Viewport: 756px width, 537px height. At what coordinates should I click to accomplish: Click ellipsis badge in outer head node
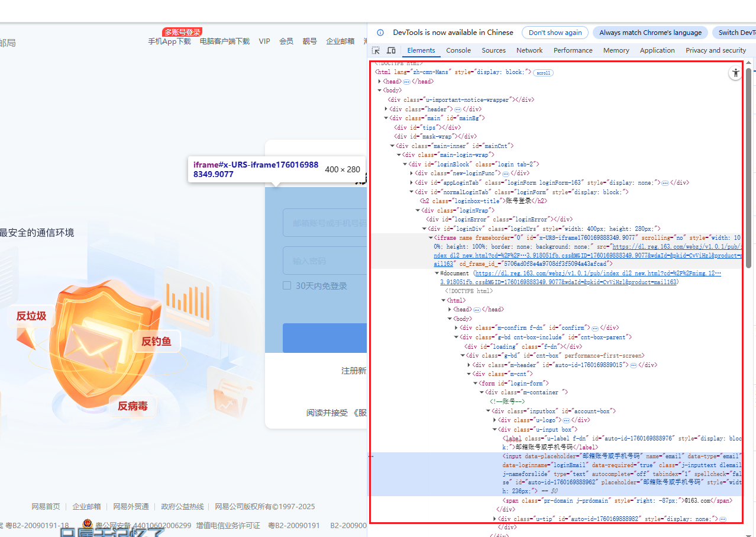coord(407,82)
